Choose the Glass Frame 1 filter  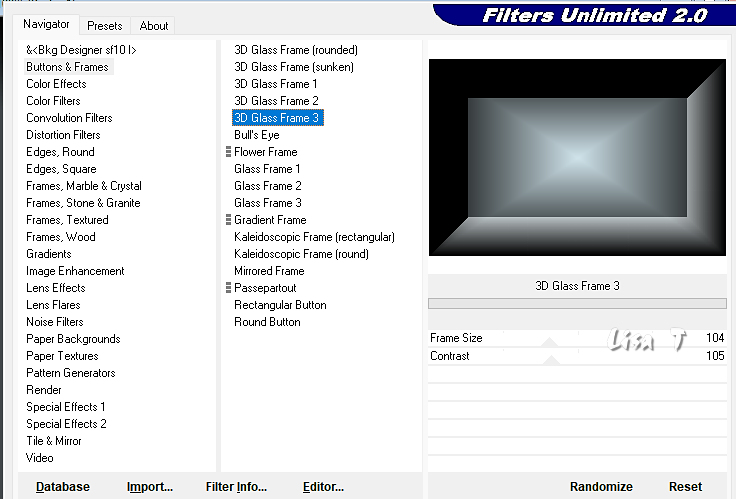point(267,169)
